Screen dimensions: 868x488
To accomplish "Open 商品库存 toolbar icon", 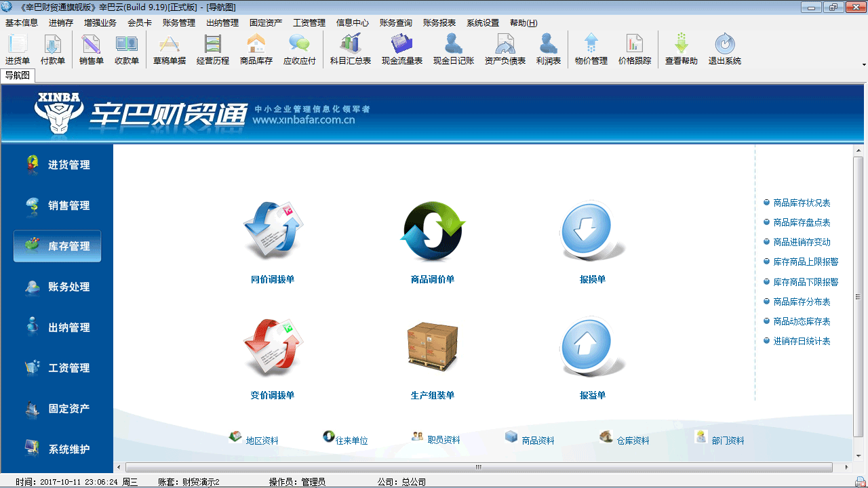I will [x=256, y=49].
